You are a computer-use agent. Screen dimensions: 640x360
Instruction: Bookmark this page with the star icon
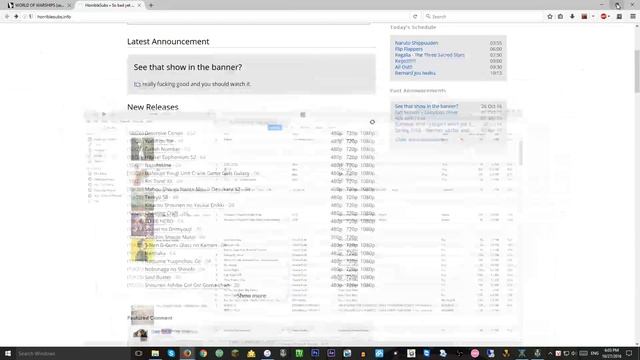550,16
